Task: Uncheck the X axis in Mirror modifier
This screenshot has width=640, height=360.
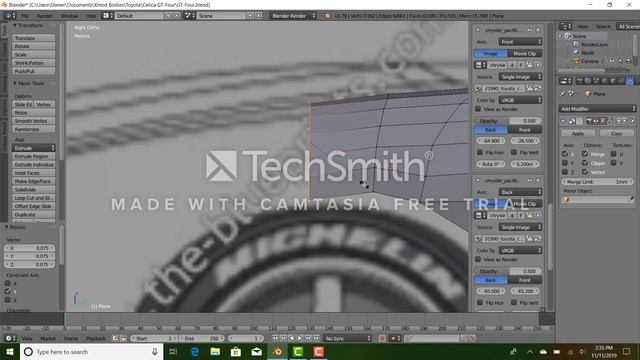Action: click(565, 154)
